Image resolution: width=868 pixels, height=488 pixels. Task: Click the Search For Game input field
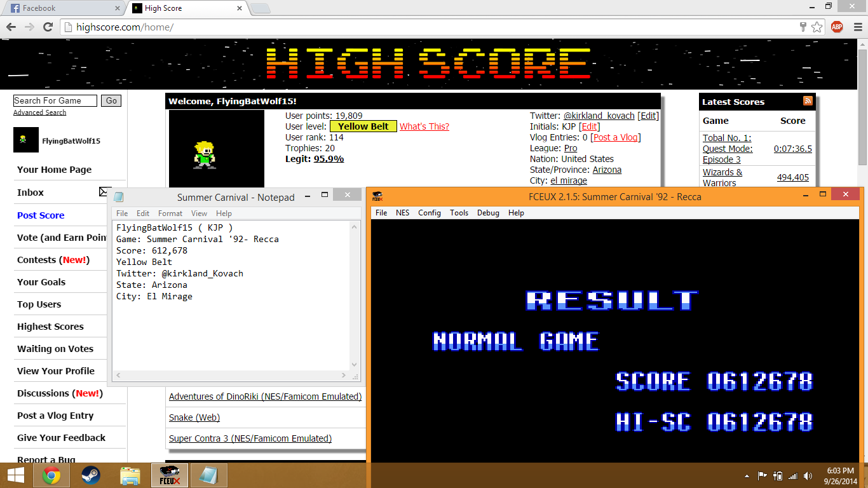(x=55, y=100)
